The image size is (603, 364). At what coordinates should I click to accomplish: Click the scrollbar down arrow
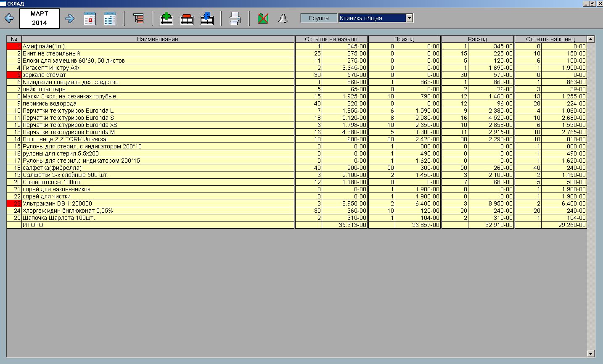(x=590, y=353)
